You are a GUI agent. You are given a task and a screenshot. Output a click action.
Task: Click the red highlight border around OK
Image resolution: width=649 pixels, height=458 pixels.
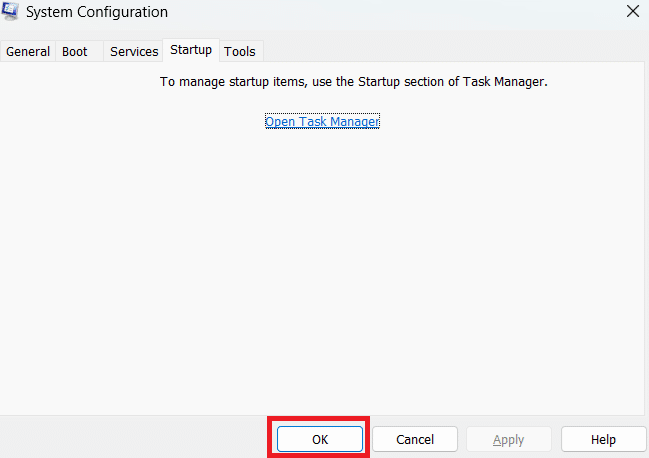pos(269,439)
